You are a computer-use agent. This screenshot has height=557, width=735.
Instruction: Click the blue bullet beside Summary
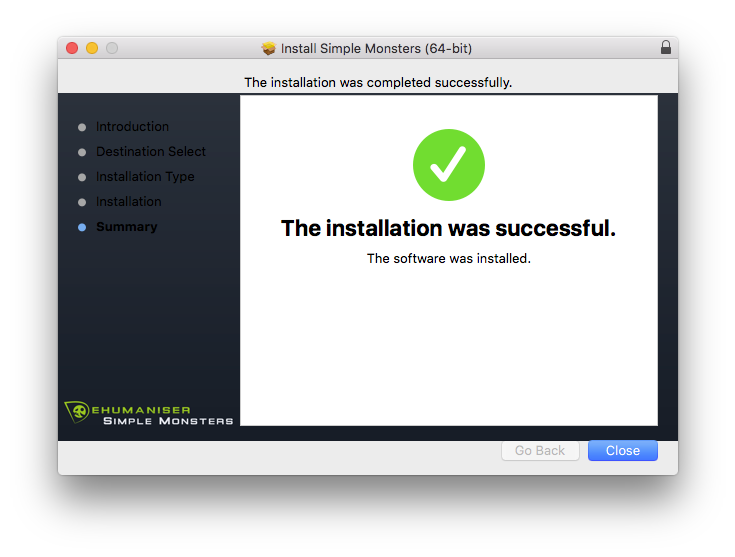(x=82, y=227)
